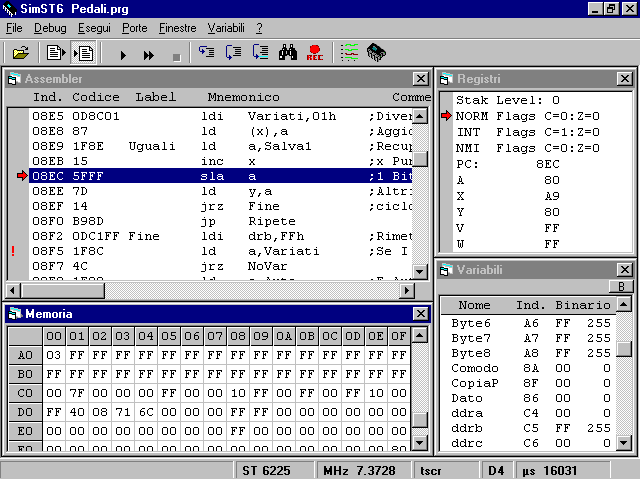This screenshot has width=640, height=480.
Task: Select memory row header D0
Action: click(x=25, y=412)
